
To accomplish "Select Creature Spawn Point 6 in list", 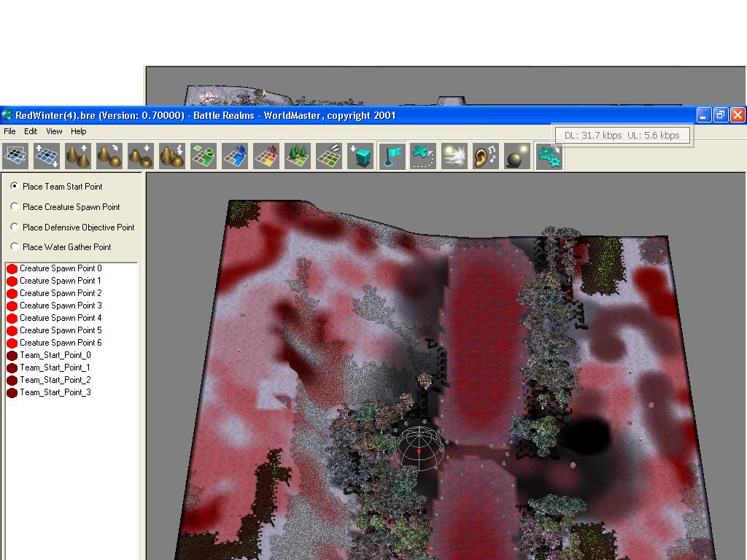I will (54, 343).
